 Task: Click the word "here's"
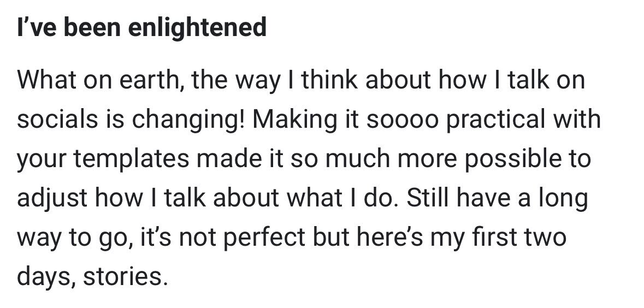click(390, 238)
